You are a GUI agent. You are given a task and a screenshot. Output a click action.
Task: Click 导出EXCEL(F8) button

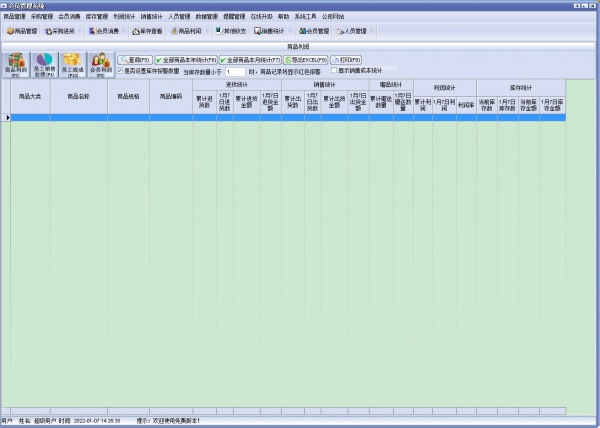[x=303, y=59]
